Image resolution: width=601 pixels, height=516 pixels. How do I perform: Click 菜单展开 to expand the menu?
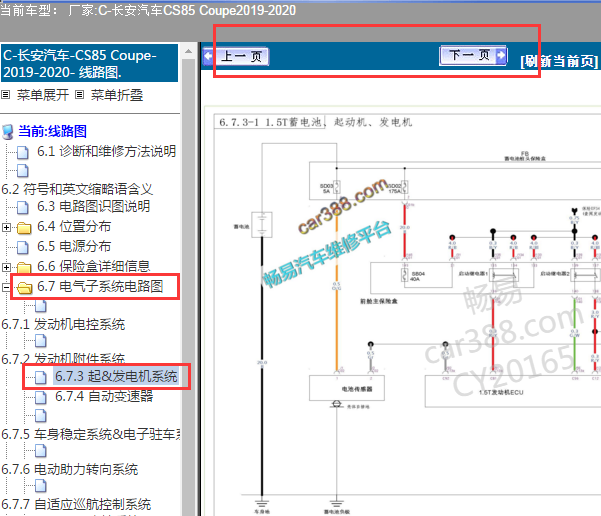(x=43, y=95)
